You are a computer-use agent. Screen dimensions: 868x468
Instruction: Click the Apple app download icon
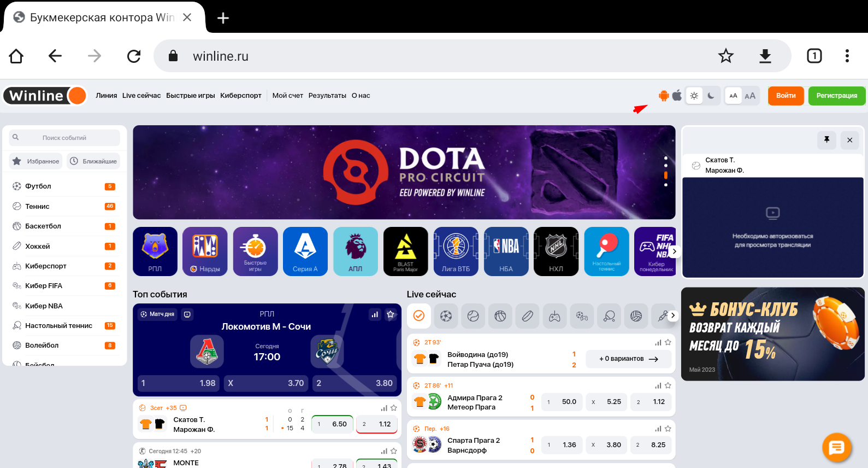(677, 96)
